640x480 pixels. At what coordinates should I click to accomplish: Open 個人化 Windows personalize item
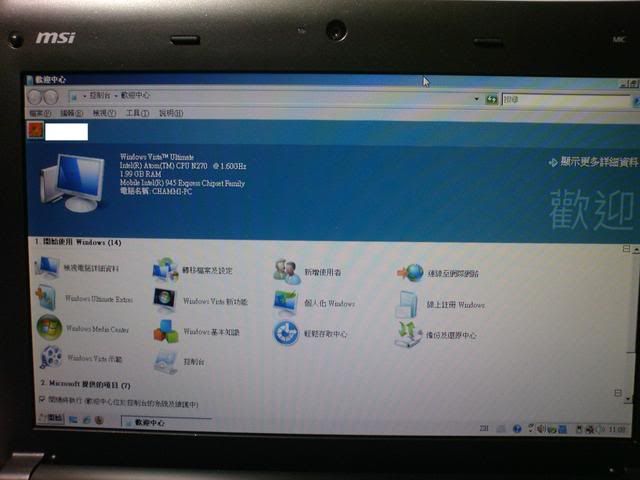point(314,303)
